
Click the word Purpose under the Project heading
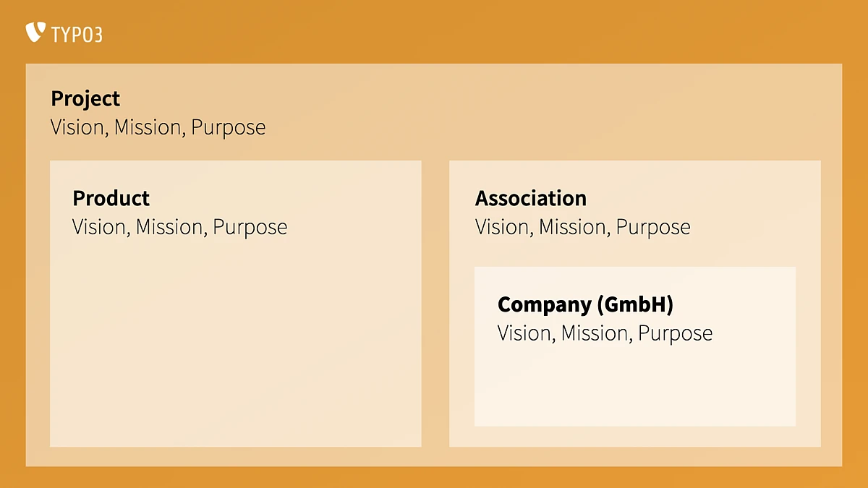(228, 128)
